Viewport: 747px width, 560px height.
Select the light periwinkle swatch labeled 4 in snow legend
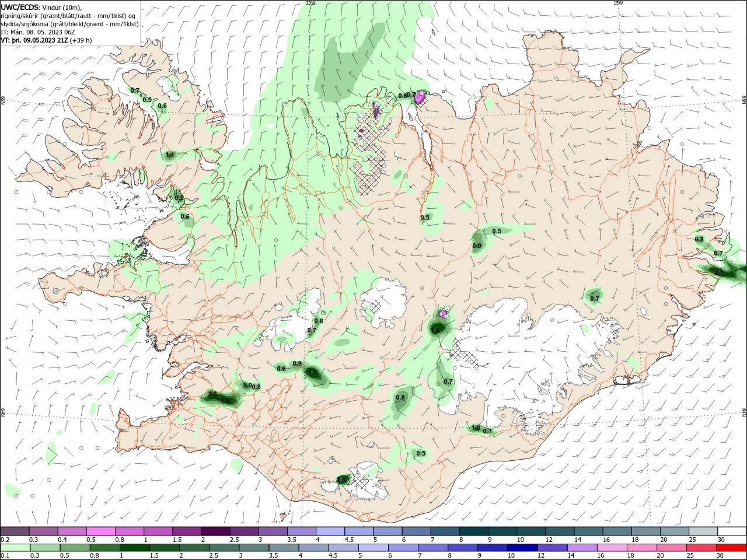pos(330,531)
